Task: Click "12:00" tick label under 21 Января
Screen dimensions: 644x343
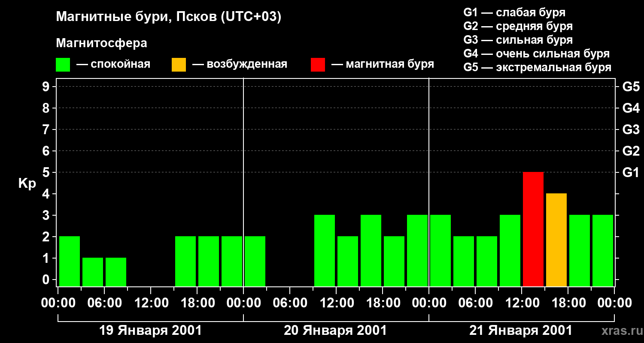Action: (x=522, y=303)
